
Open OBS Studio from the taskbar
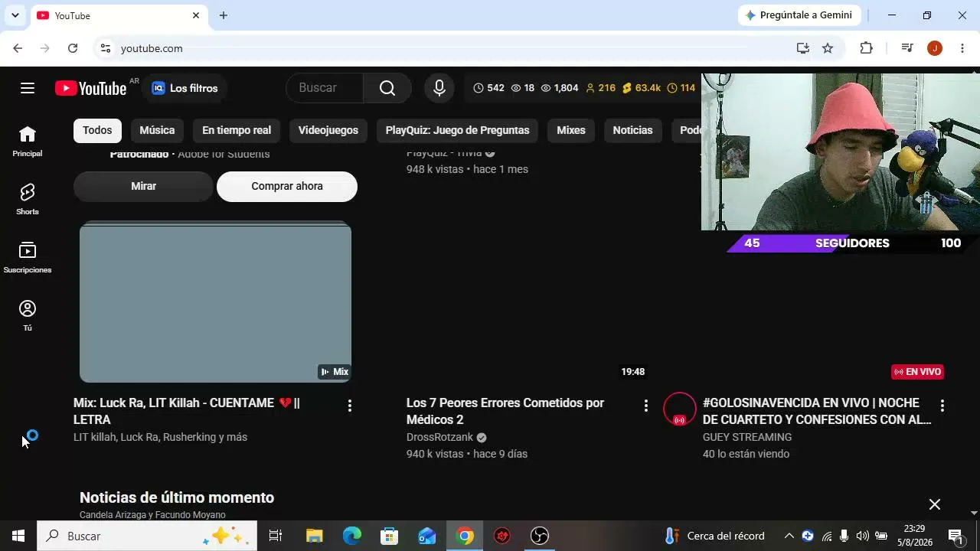pos(540,536)
